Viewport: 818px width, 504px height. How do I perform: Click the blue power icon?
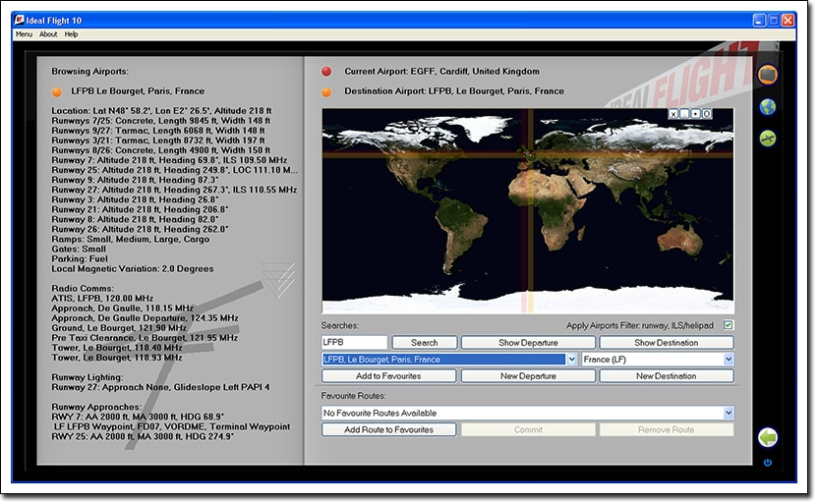[x=768, y=463]
